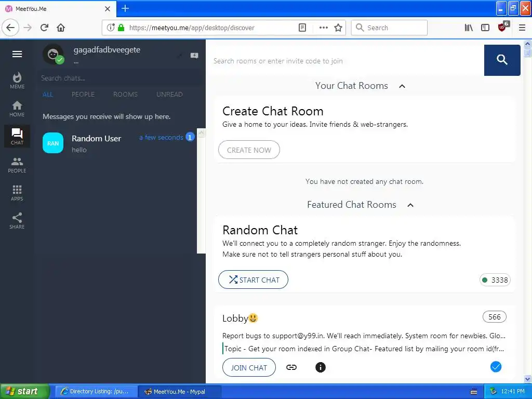The image size is (532, 399).
Task: Select the CHAT sidebar icon
Action: (17, 137)
